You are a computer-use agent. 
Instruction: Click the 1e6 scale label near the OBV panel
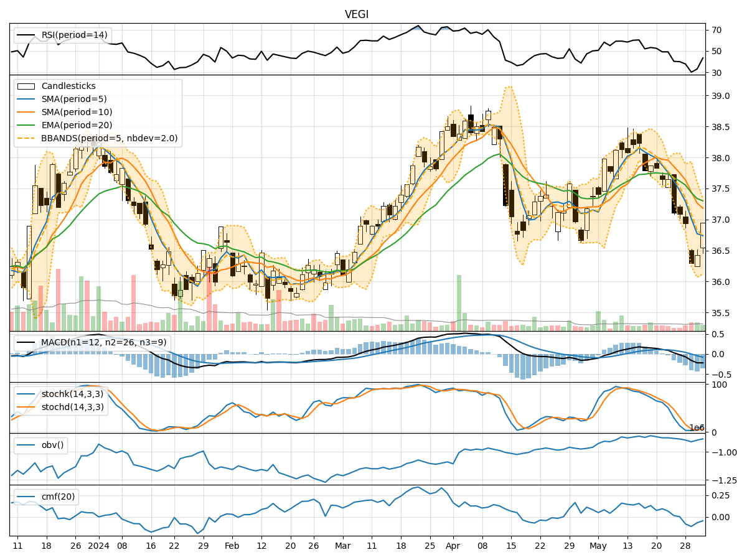tap(697, 427)
